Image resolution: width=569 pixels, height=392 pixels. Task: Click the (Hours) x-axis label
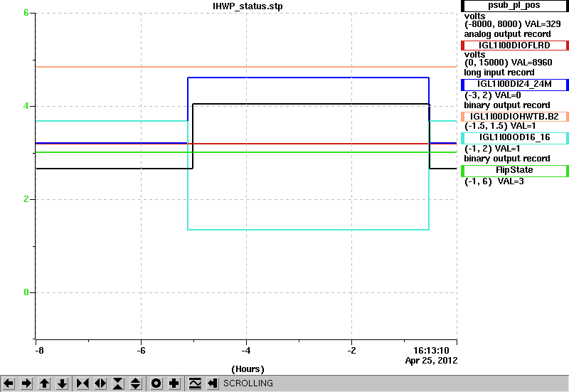(x=248, y=369)
